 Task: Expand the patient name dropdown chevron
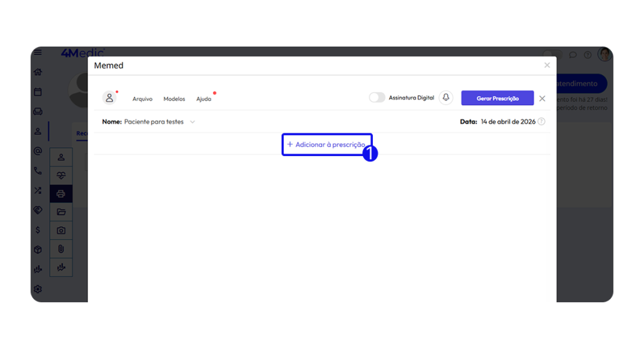pyautogui.click(x=192, y=122)
